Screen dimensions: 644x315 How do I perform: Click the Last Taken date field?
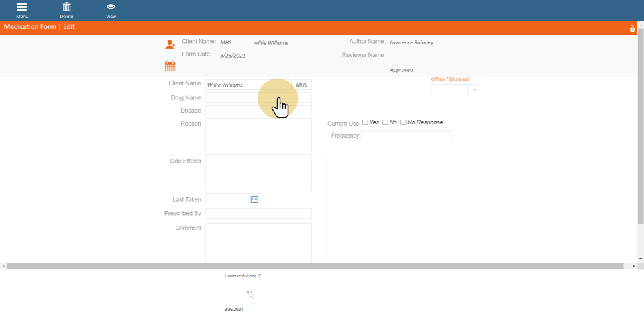click(227, 199)
